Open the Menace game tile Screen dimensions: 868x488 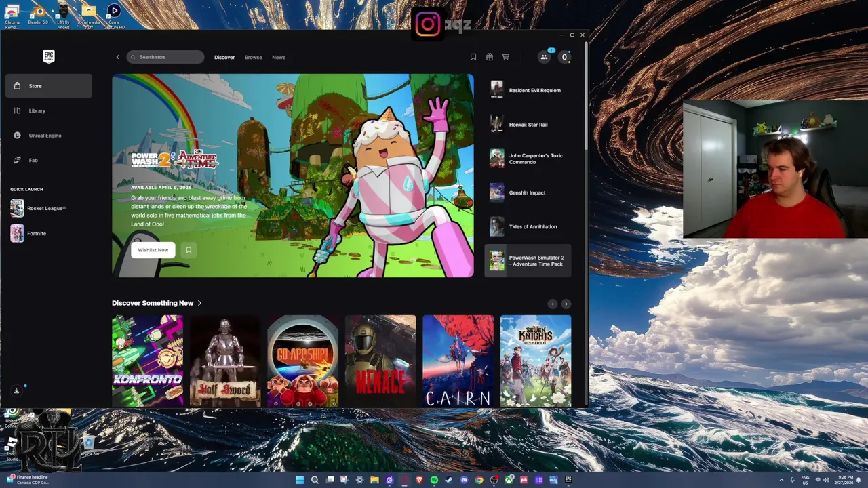tap(380, 361)
